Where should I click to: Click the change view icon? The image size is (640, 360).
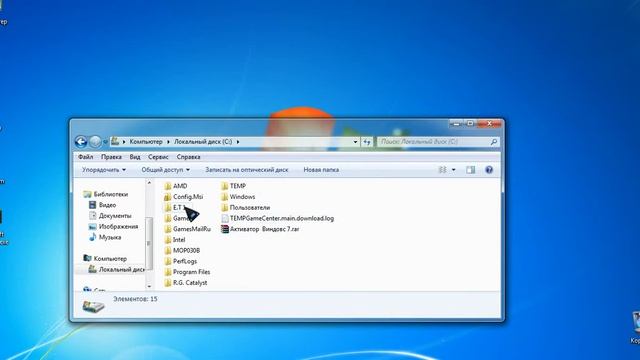tap(442, 170)
